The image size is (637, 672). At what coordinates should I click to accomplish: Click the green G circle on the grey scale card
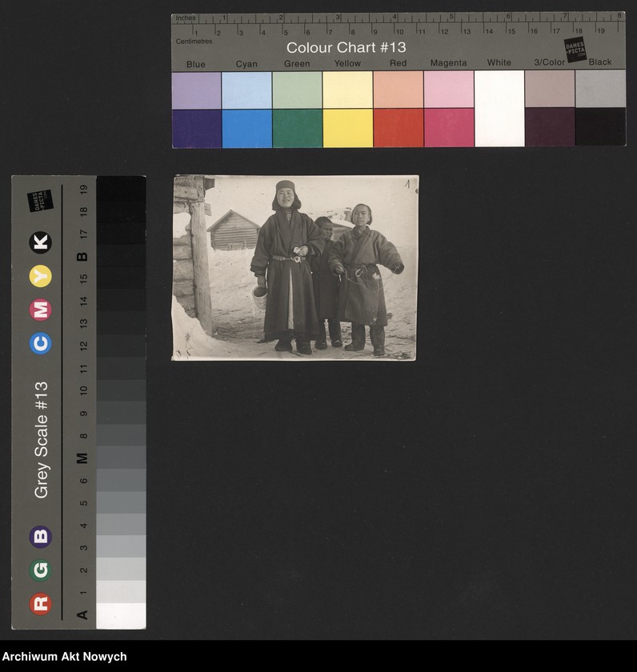coord(41,570)
